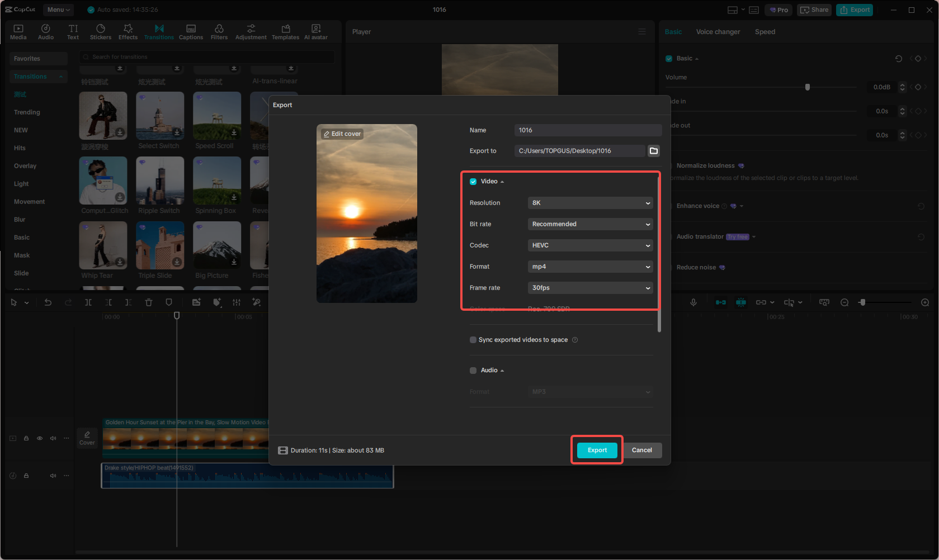Open the Resolution dropdown set to 8K
Viewport: 939px width, 560px height.
[590, 202]
